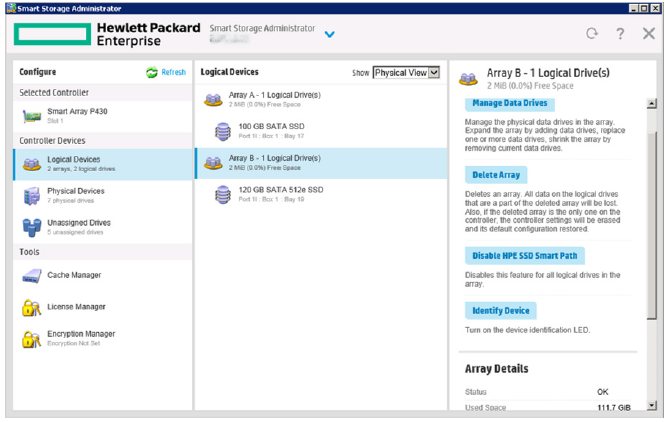The width and height of the screenshot is (665, 422).
Task: Click the circular reload icon in header
Action: (592, 33)
